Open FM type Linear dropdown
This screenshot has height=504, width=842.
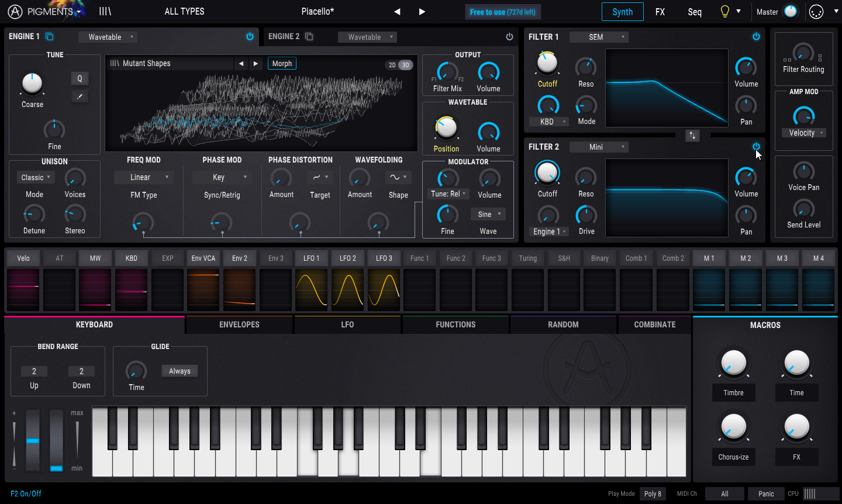pos(144,177)
